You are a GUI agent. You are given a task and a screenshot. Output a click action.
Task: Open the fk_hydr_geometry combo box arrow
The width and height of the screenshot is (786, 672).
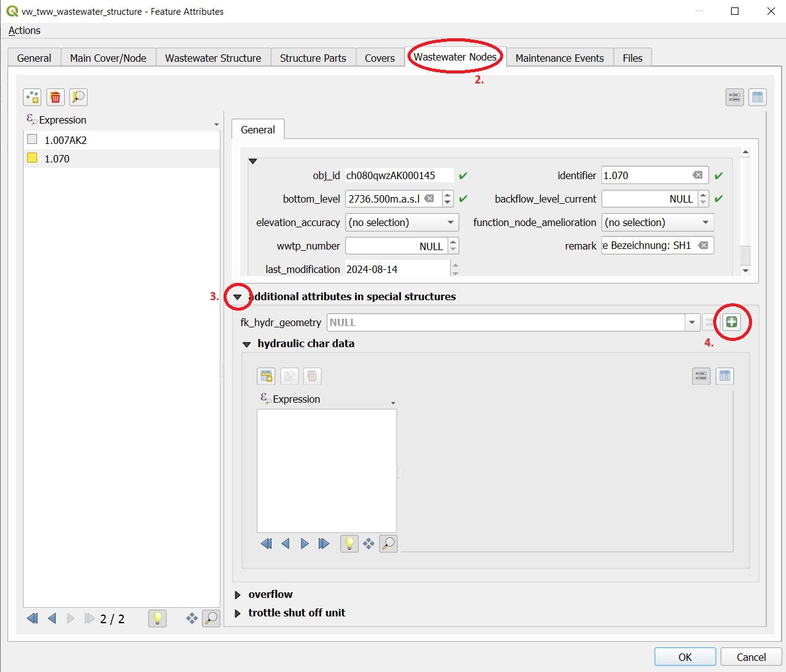pyautogui.click(x=692, y=322)
